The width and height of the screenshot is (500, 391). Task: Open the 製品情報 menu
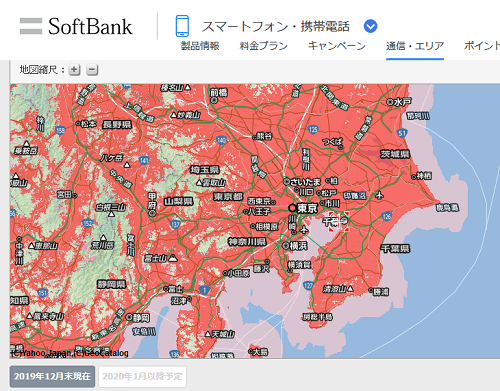200,46
